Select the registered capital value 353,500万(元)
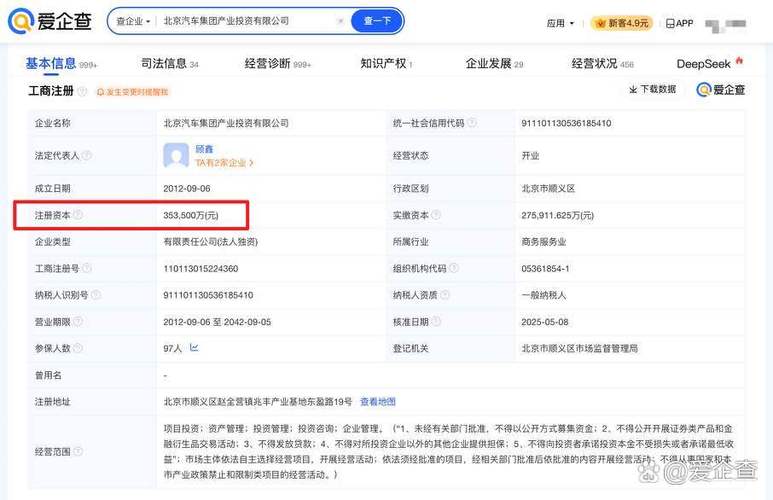 click(191, 215)
